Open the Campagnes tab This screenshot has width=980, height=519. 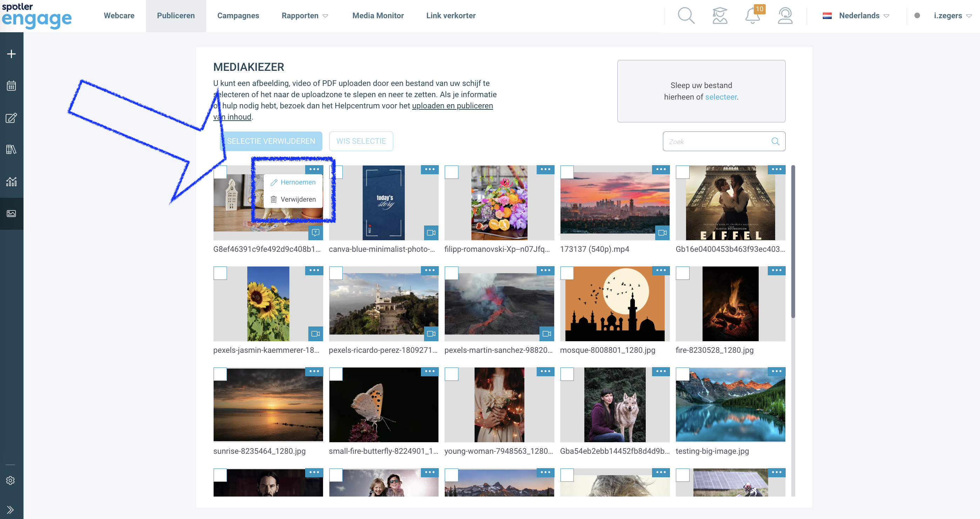(x=238, y=15)
